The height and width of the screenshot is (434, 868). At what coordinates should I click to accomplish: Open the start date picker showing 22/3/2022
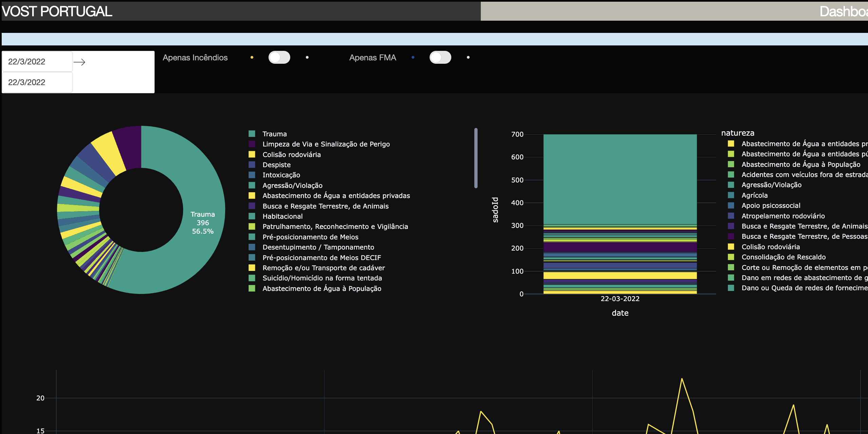pos(37,62)
